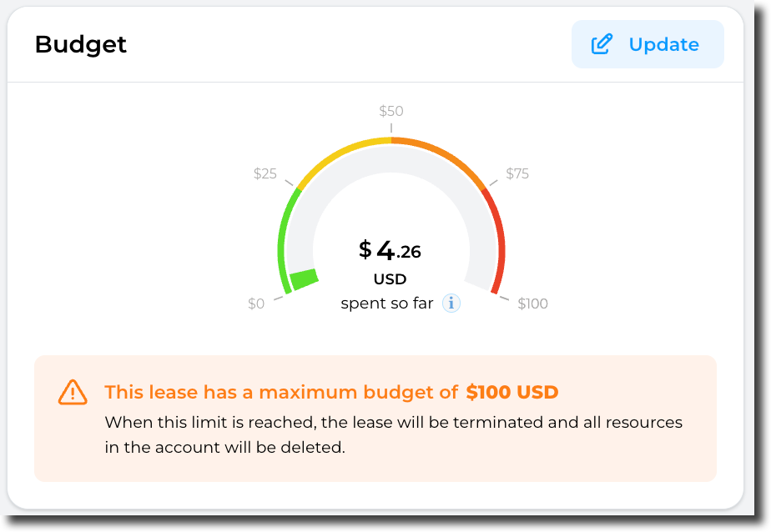Click the $0 gauge label
The image size is (771, 532).
coord(256,304)
